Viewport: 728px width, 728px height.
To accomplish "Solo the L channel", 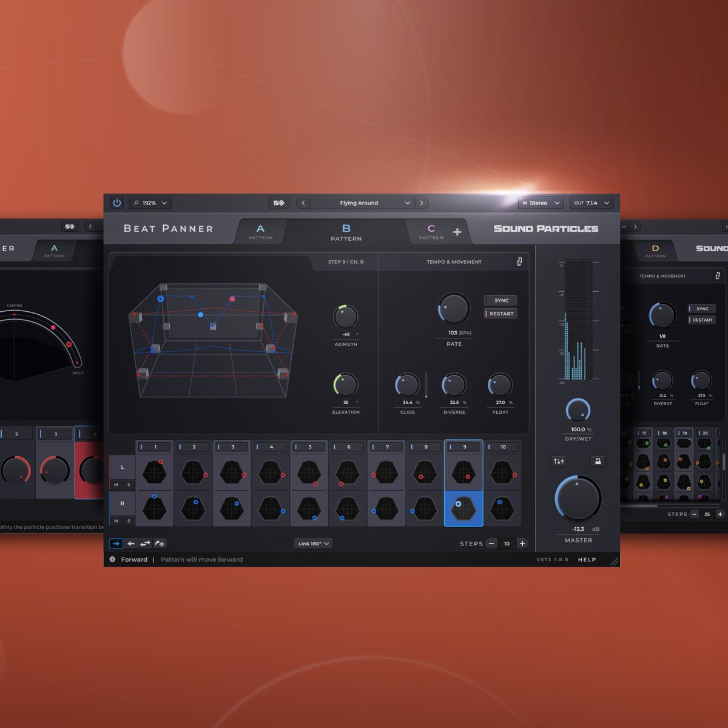I will (129, 485).
